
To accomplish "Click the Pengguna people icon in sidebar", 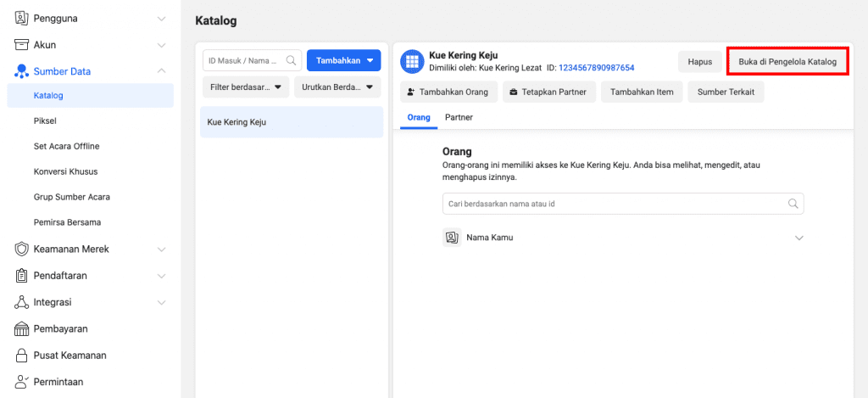I will tap(22, 18).
